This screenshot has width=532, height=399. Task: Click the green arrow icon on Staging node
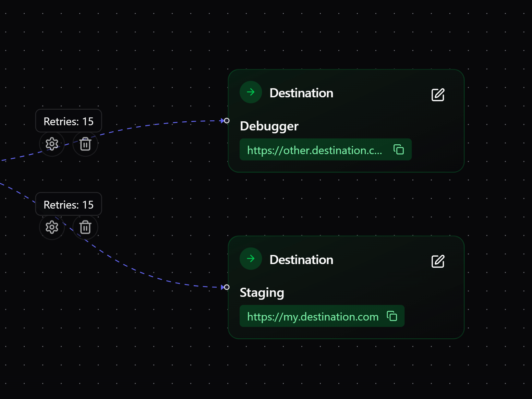tap(250, 259)
